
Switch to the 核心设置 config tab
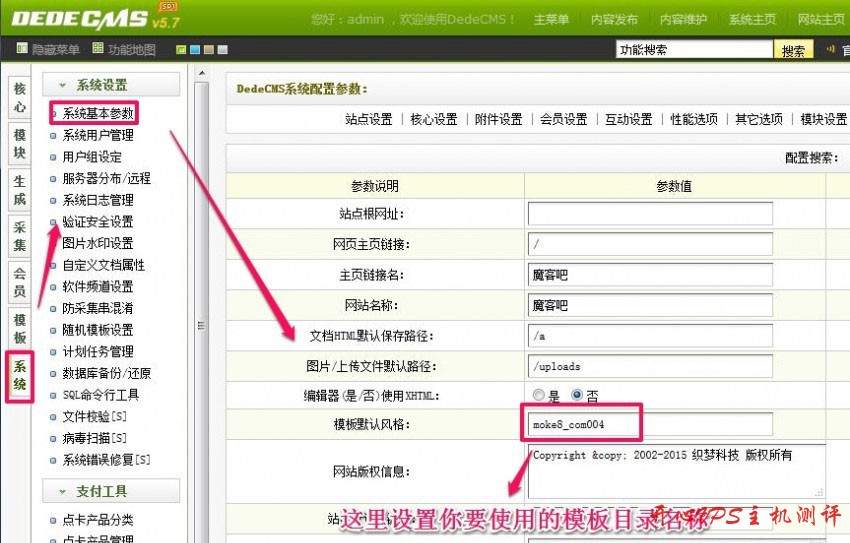[x=434, y=119]
